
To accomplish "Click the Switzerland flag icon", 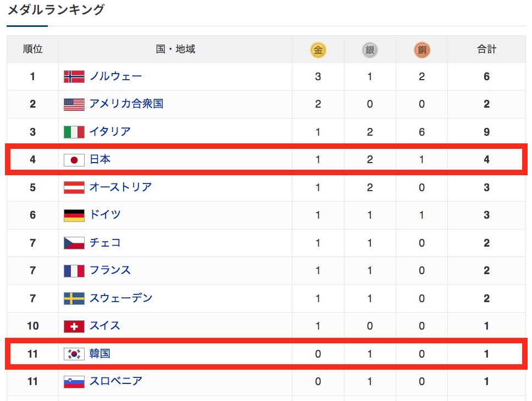I will coord(74,326).
